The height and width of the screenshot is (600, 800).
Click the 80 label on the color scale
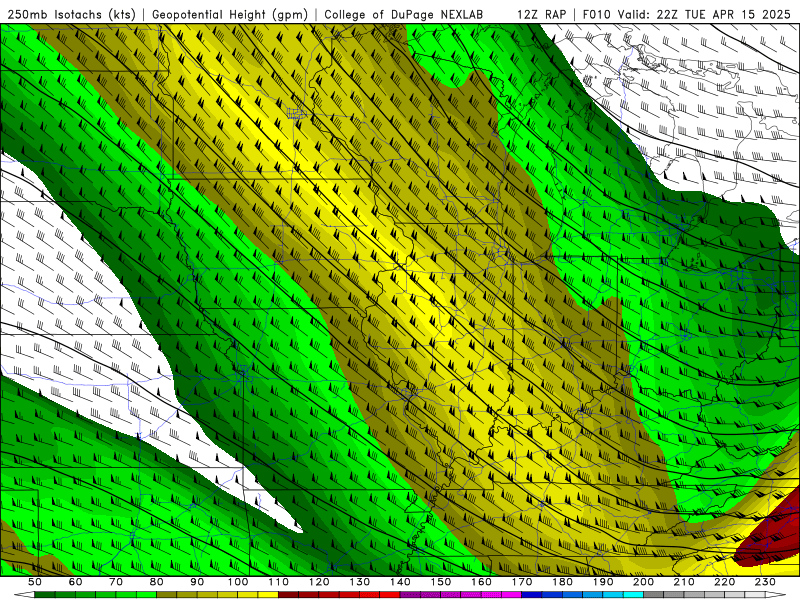[157, 582]
